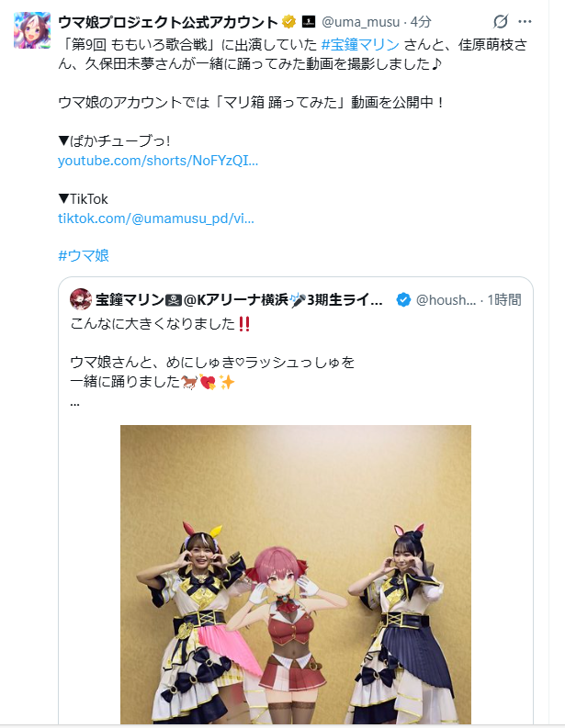Click the @housh... quoted handle
The image size is (565, 728).
click(x=446, y=300)
